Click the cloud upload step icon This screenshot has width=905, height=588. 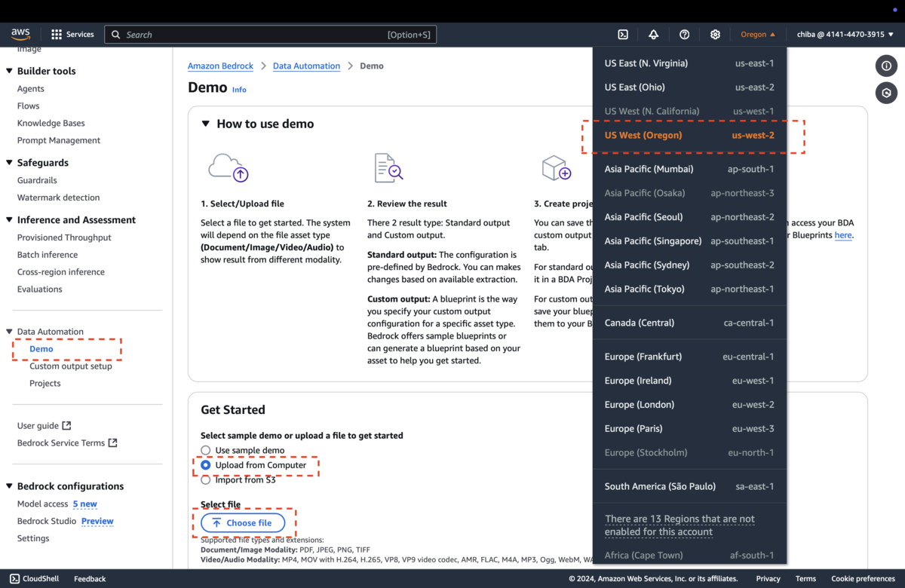click(229, 167)
